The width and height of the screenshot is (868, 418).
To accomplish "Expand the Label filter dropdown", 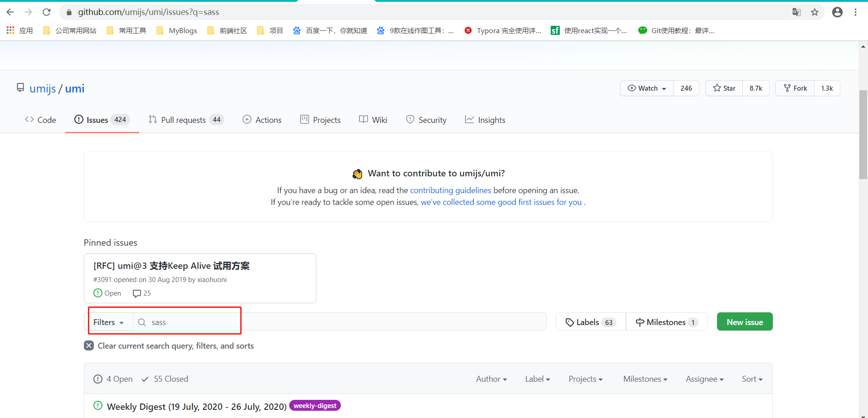I will [x=538, y=379].
